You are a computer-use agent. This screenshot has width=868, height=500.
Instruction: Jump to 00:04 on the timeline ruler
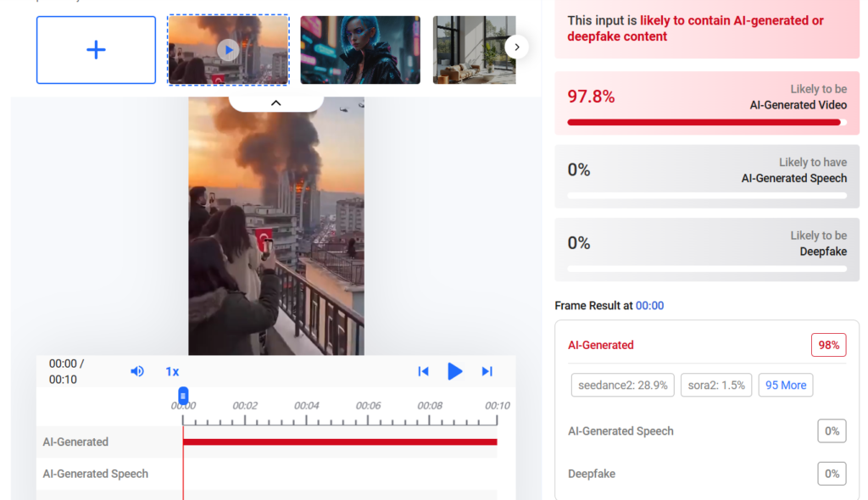(x=306, y=406)
